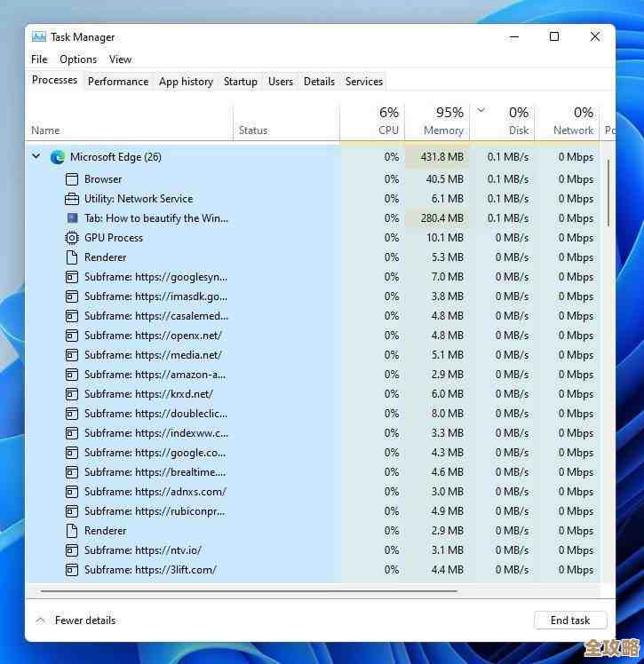This screenshot has width=644, height=664.
Task: Maximize the Task Manager window
Action: point(554,36)
